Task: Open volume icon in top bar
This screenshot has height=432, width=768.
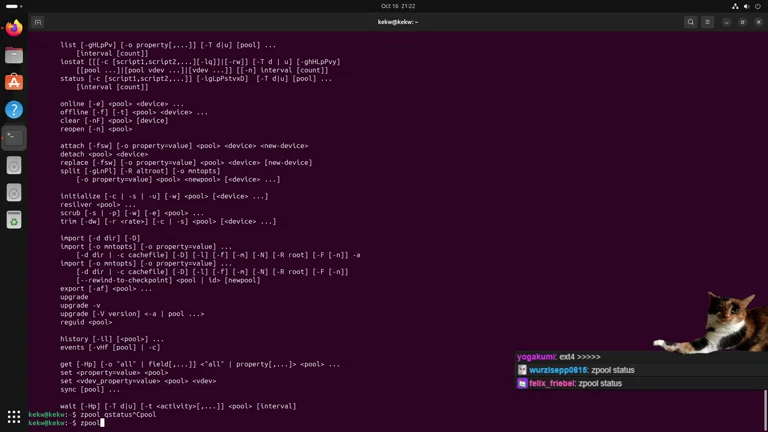Action: click(746, 6)
